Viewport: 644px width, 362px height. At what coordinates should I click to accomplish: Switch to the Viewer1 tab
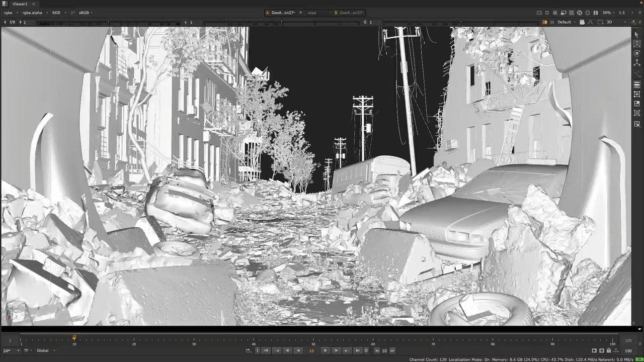click(19, 4)
